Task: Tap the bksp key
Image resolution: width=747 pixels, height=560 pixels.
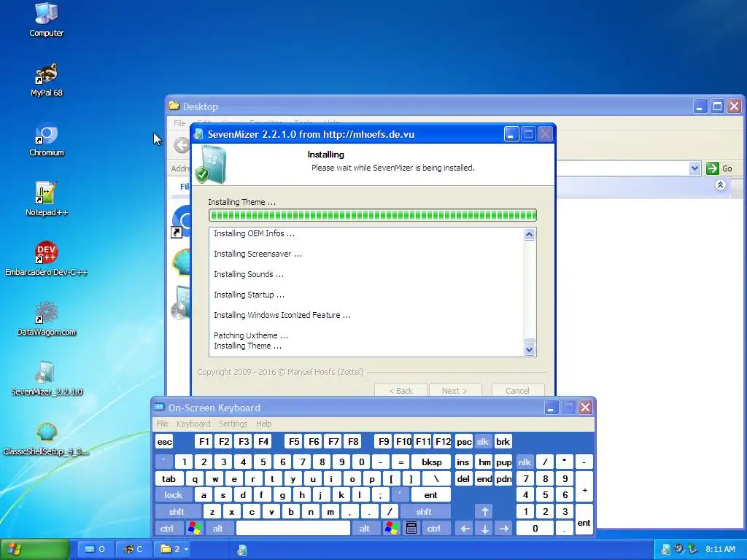Action: pos(432,462)
